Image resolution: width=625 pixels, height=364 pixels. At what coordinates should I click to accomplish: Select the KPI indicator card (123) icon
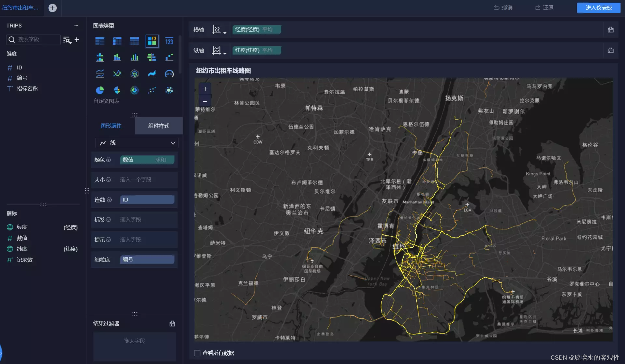pos(169,41)
